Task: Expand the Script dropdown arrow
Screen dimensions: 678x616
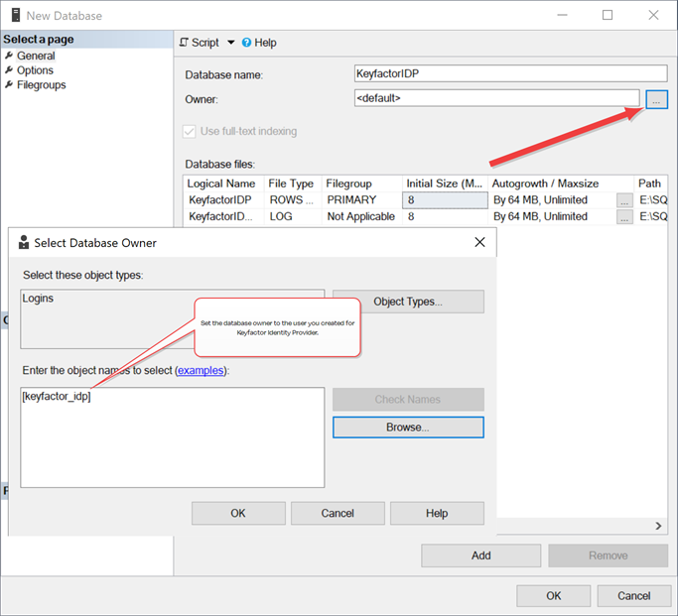Action: (x=231, y=43)
